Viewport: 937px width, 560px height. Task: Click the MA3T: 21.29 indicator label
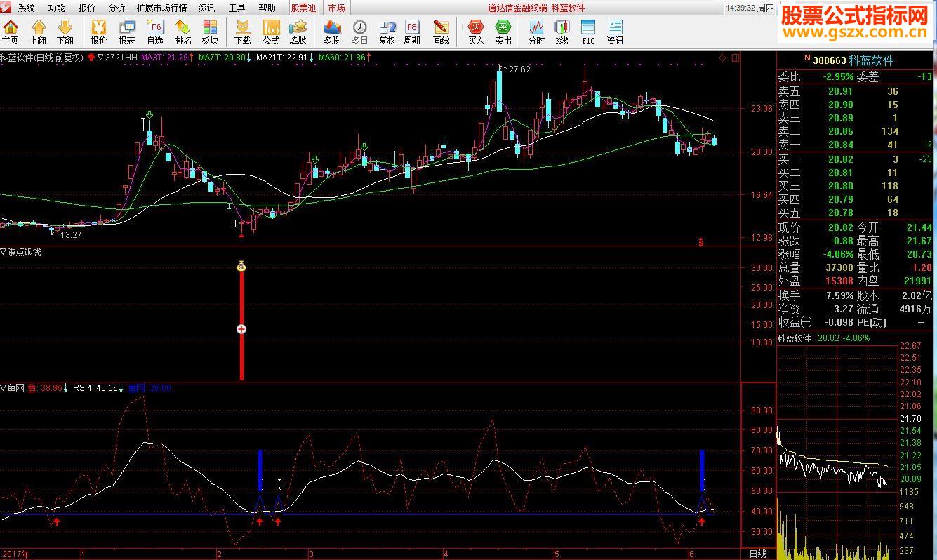pos(165,58)
